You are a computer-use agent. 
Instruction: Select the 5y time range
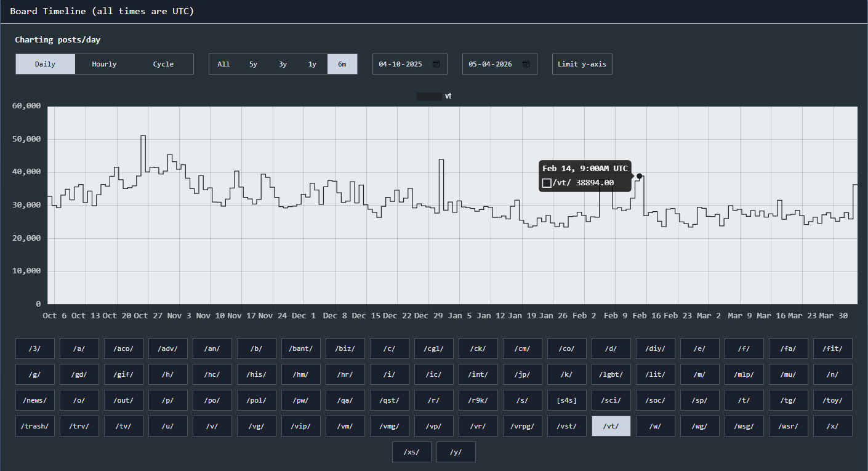point(254,64)
